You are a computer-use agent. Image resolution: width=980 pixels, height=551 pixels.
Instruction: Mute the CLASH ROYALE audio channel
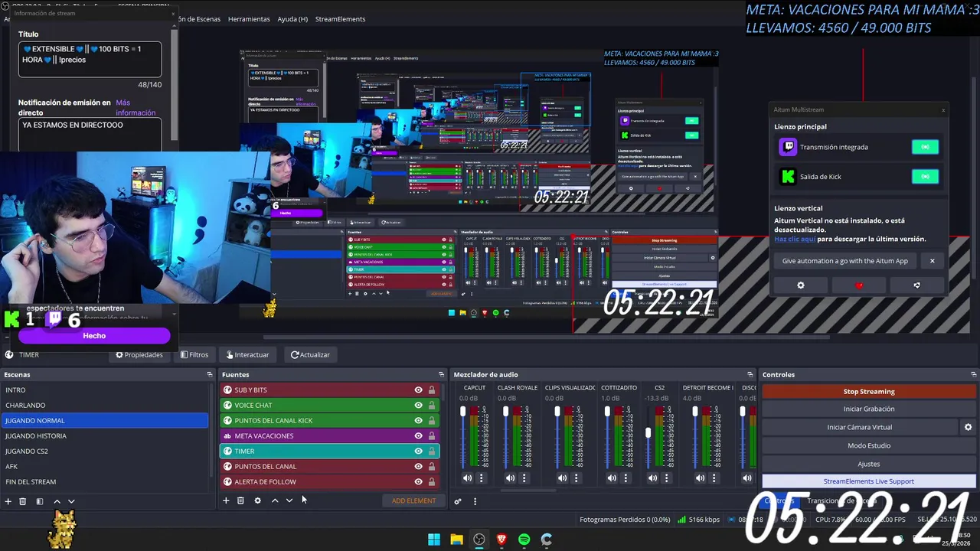(510, 478)
